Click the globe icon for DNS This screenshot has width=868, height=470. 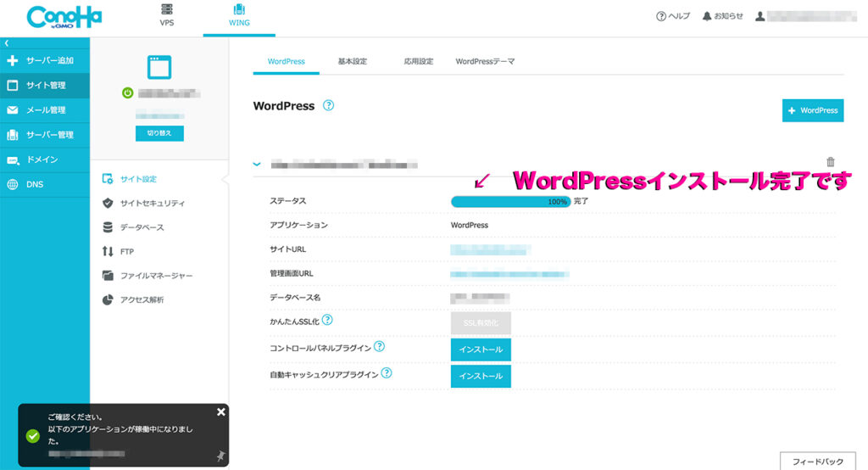[12, 185]
